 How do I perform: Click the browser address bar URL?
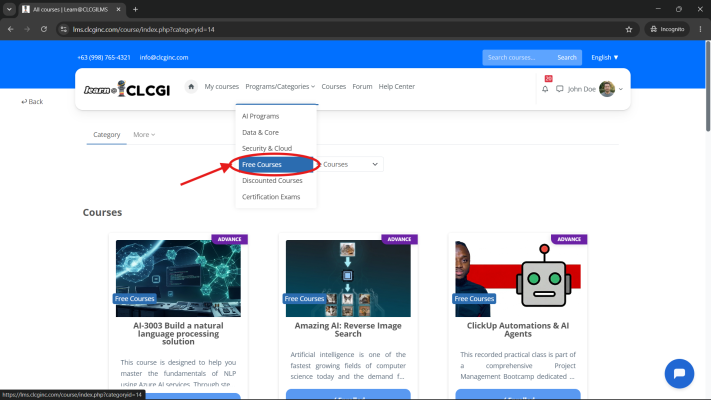click(x=143, y=29)
